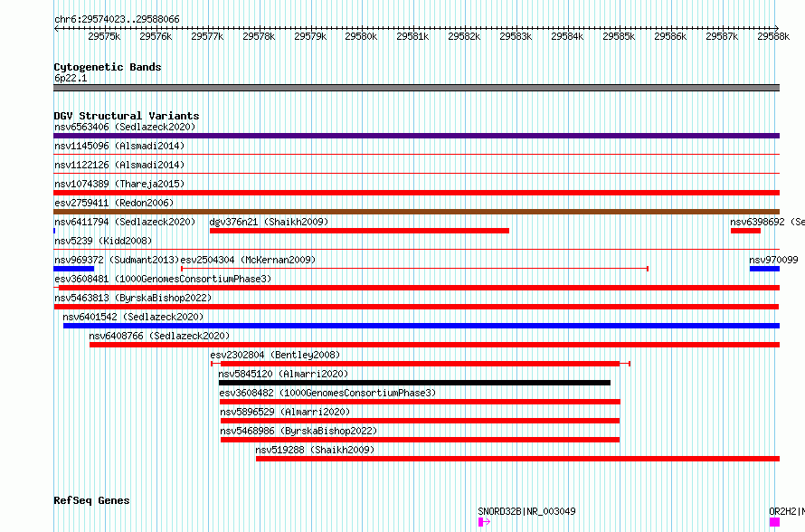Open esv3608481 (1000GenomesConsortiumPhase3) label
Viewport: 805px width, 532px height.
click(x=163, y=279)
